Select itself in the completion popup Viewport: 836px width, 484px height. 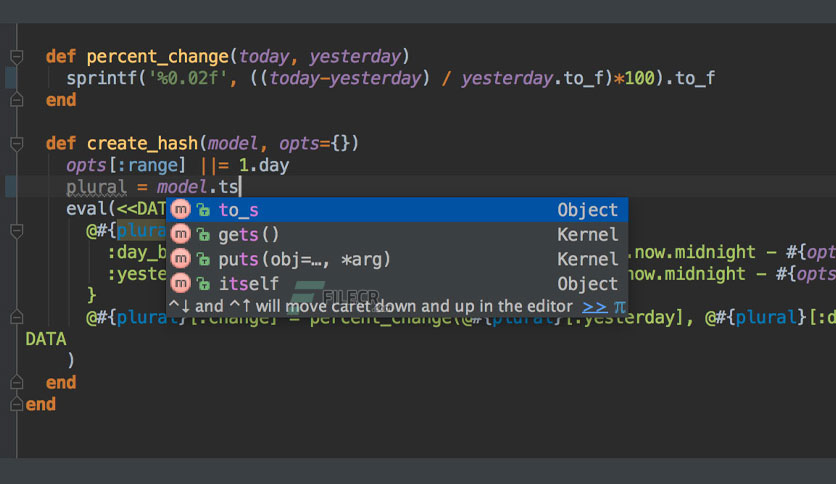tap(397, 284)
